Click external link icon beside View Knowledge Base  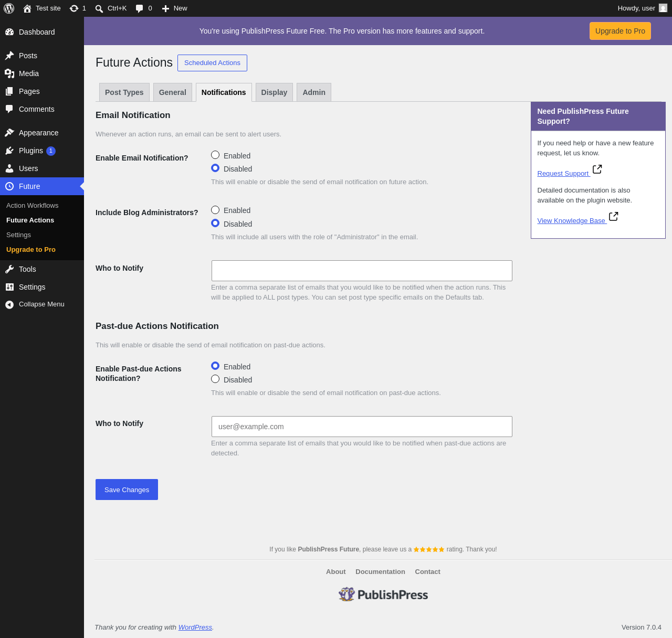614,216
